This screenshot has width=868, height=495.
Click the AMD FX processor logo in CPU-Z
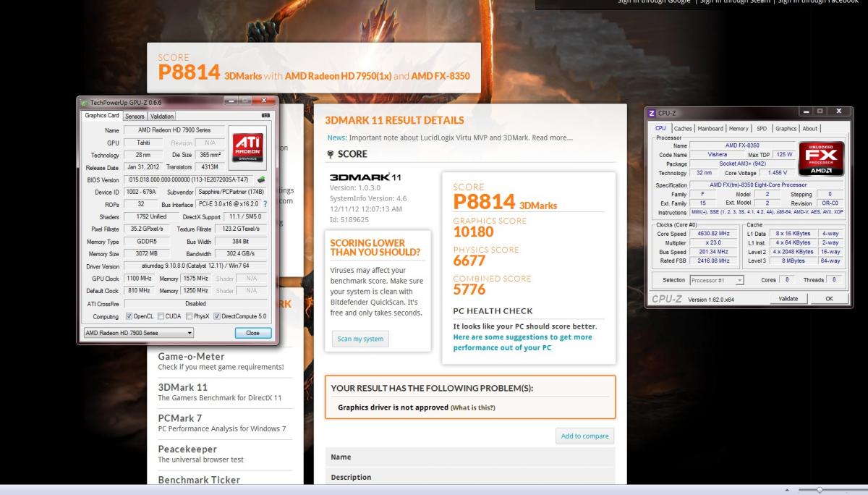pos(822,158)
